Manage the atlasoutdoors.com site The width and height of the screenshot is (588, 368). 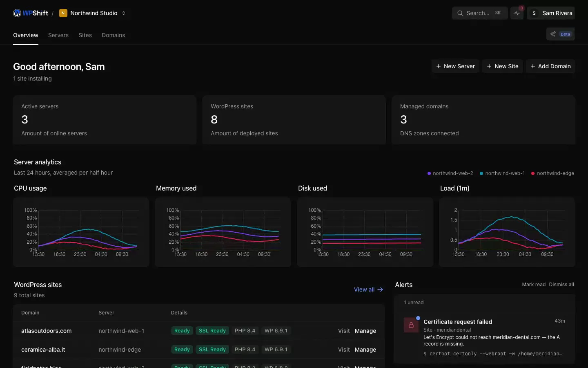[365, 331]
